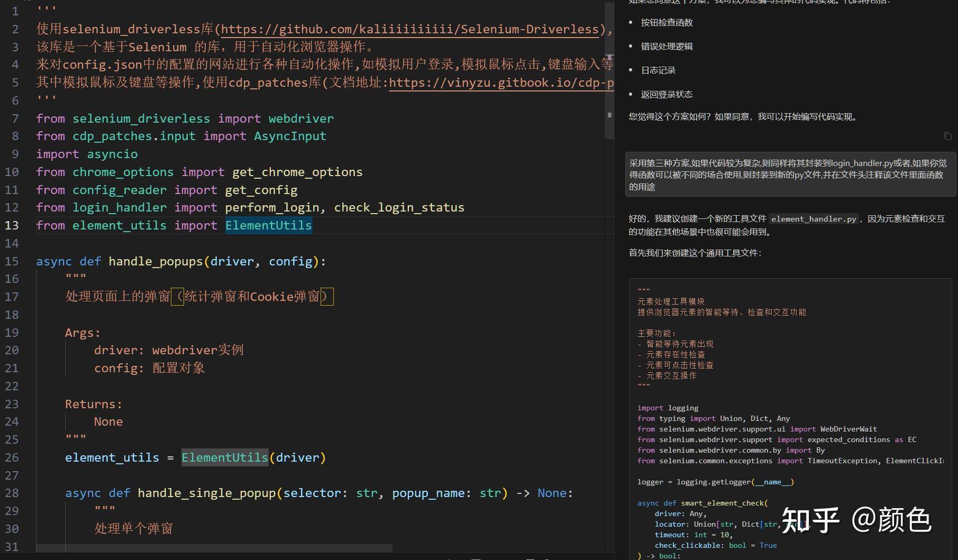Screen dimensions: 958x560
Task: Select highlighted 'ElementUtils' on the import line
Action: point(269,225)
